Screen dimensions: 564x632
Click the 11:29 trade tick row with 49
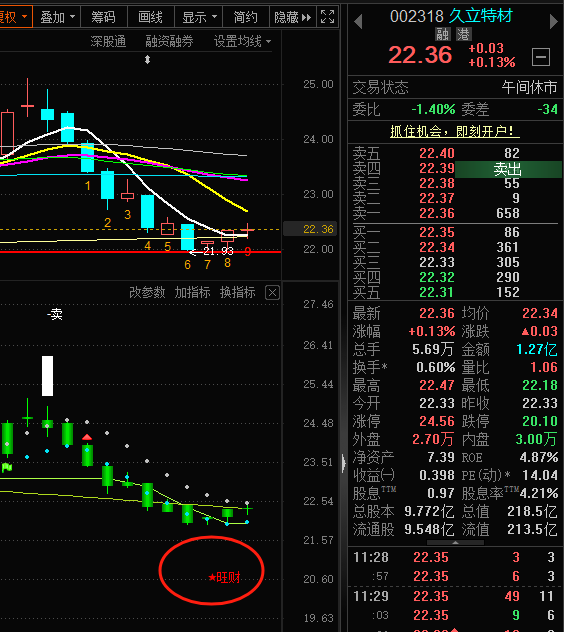click(455, 596)
